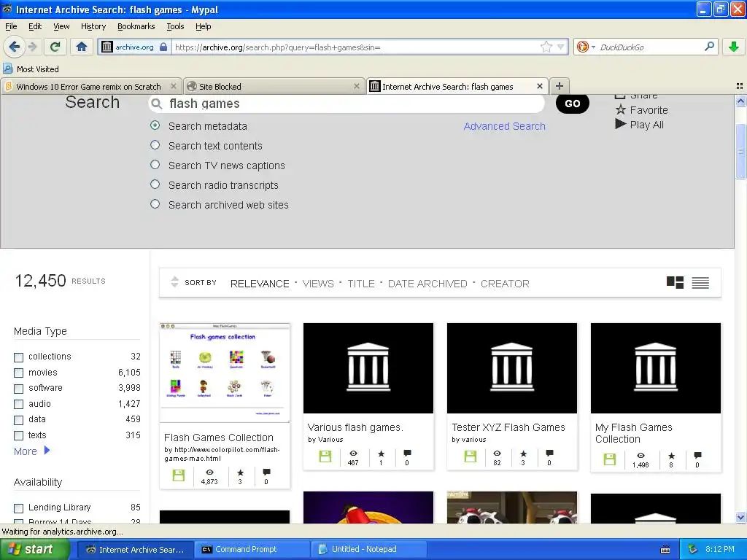
Task: Switch to tile grid view icon
Action: pyautogui.click(x=675, y=283)
